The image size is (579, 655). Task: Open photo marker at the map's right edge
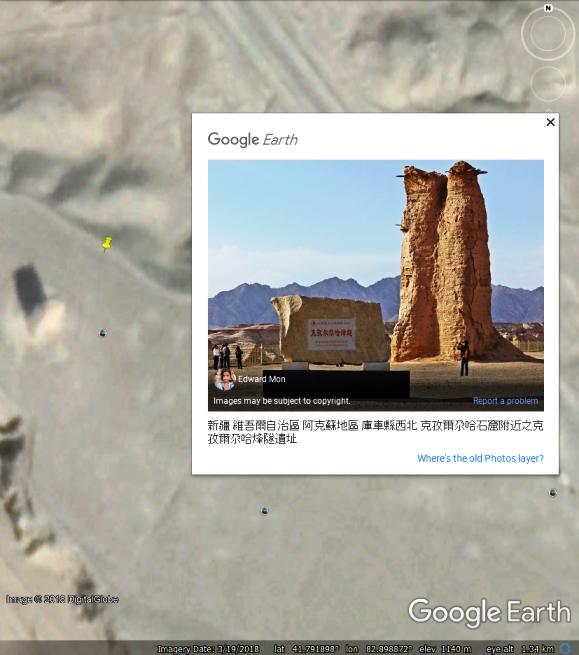click(553, 493)
